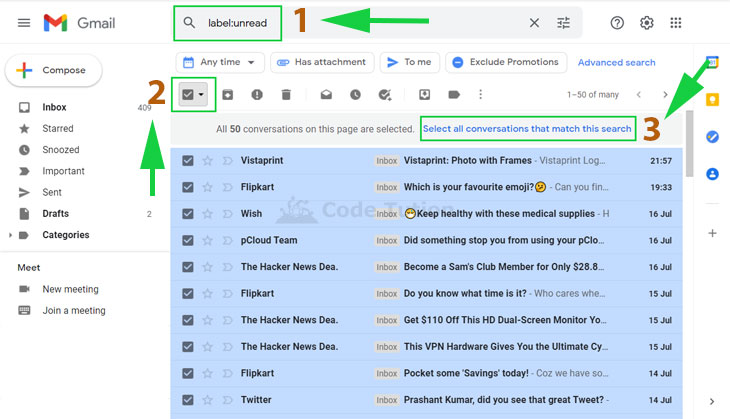The width and height of the screenshot is (730, 419).
Task: Open the Do you know what time email
Action: 426,294
